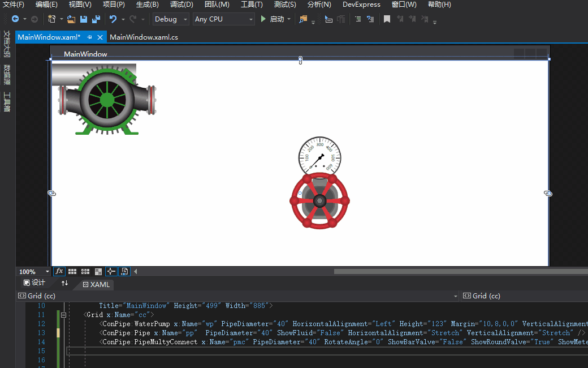Open the left Grid (cc) element dropdown
588x368 pixels.
(238, 296)
